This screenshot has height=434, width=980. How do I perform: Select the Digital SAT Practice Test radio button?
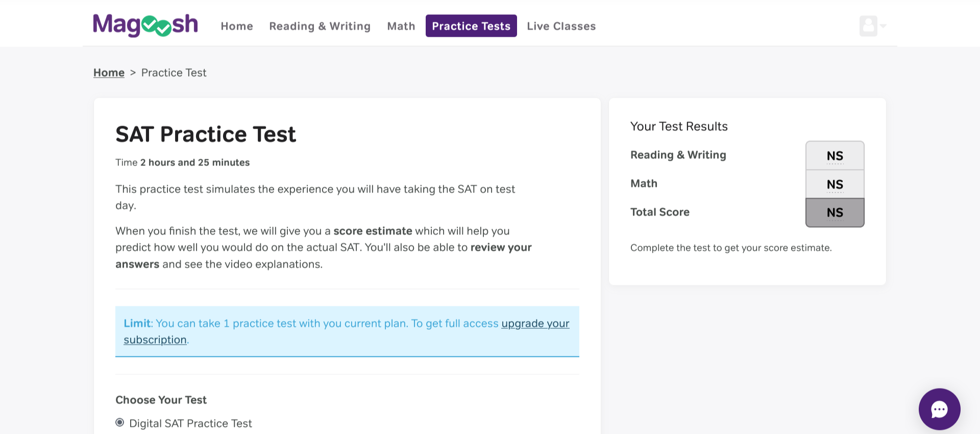coord(120,423)
